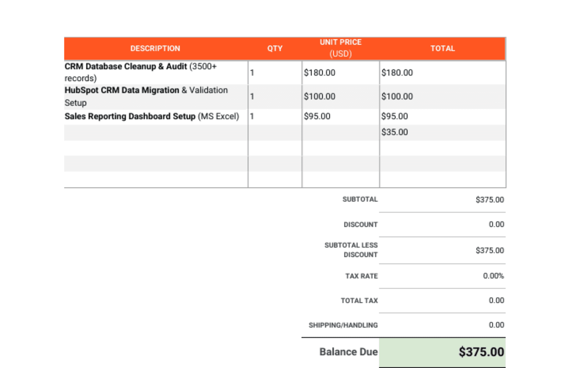Select the TAX RATE label
This screenshot has height=368, width=588.
(362, 276)
